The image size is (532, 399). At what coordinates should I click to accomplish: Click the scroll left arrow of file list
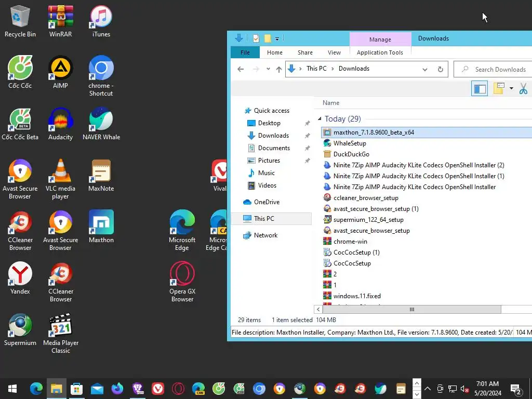(318, 310)
